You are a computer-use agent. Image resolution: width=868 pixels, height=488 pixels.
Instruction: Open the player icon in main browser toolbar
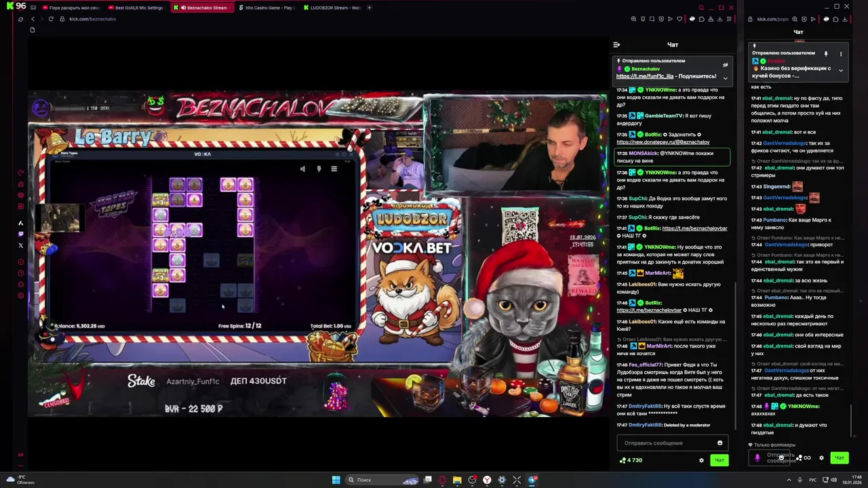coord(670,19)
